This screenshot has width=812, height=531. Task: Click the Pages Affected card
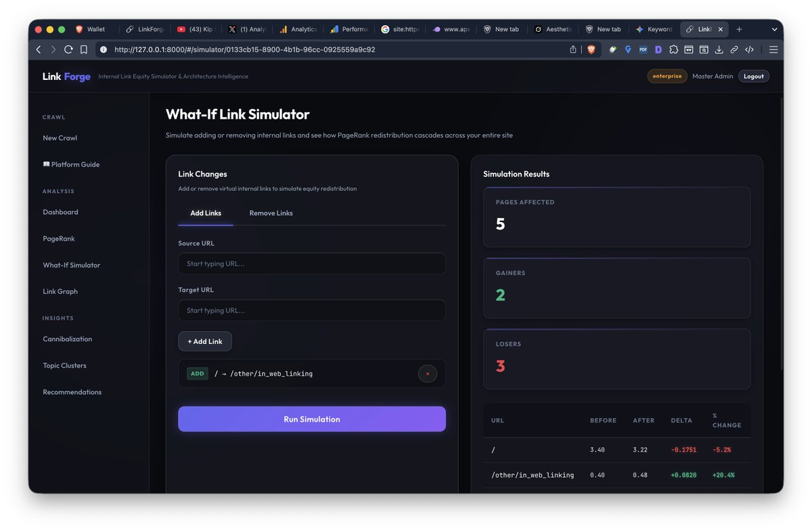pyautogui.click(x=617, y=217)
